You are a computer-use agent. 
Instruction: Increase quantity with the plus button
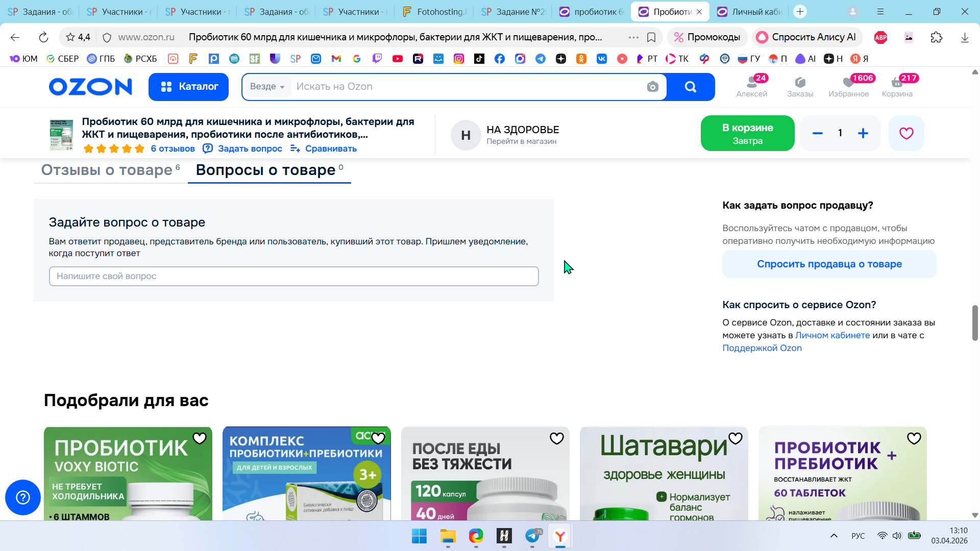tap(863, 133)
